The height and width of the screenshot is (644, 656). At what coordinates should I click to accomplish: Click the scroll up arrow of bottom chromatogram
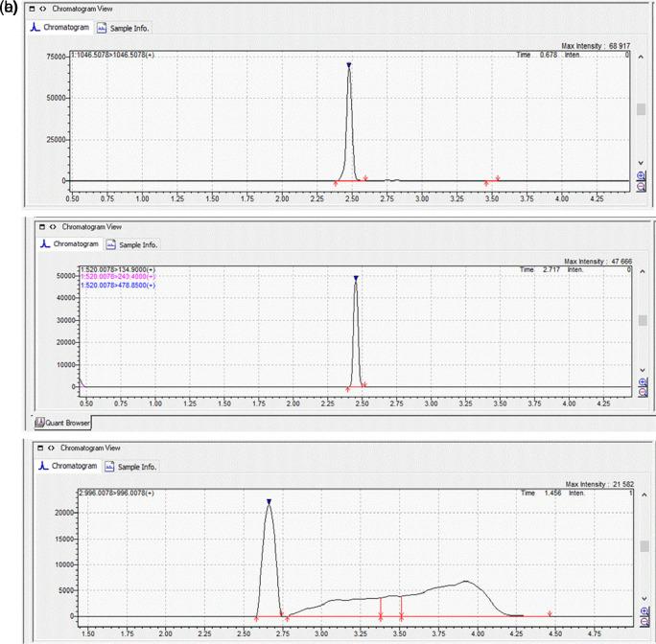pyautogui.click(x=644, y=495)
